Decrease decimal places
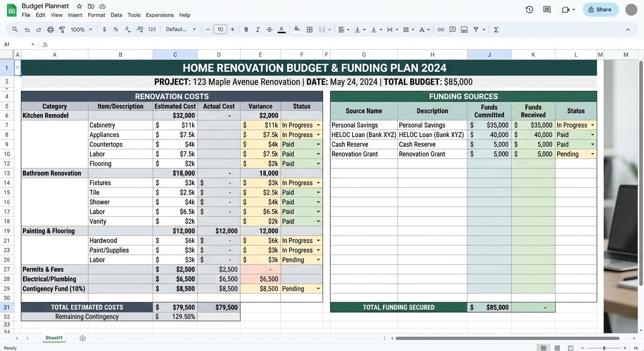This screenshot has height=351, width=644. [x=128, y=29]
